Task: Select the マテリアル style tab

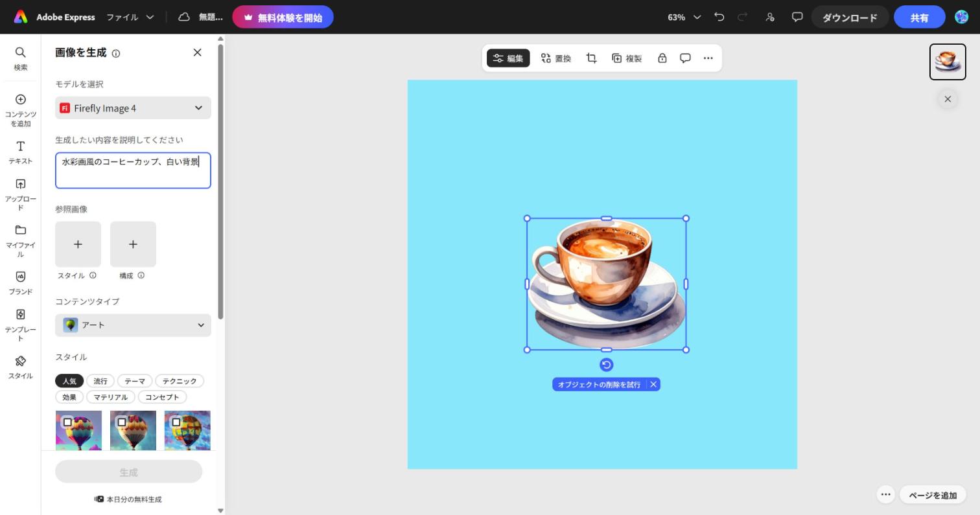Action: point(110,397)
